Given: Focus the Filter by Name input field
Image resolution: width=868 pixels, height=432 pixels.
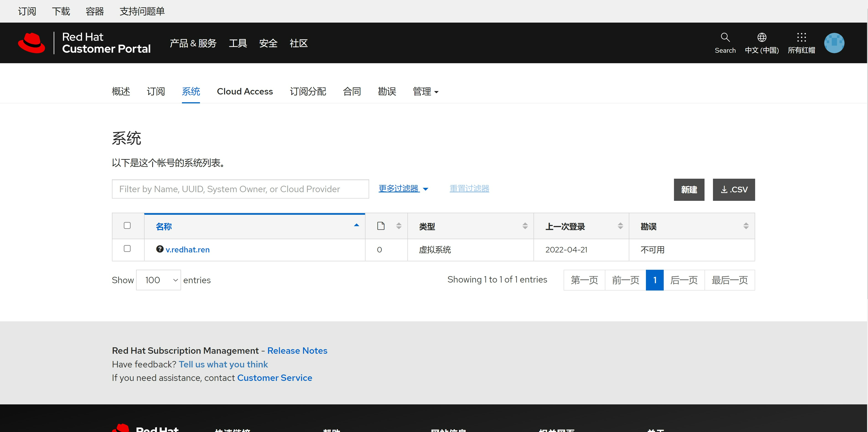Looking at the screenshot, I should coord(240,189).
